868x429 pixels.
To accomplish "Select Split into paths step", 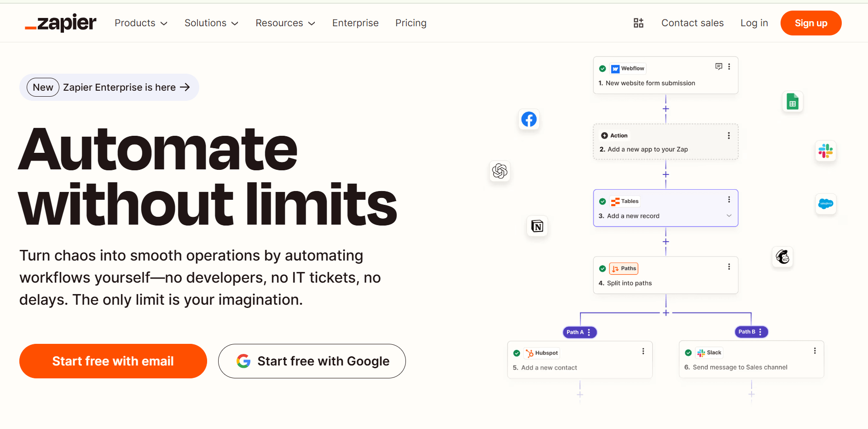I will 665,275.
